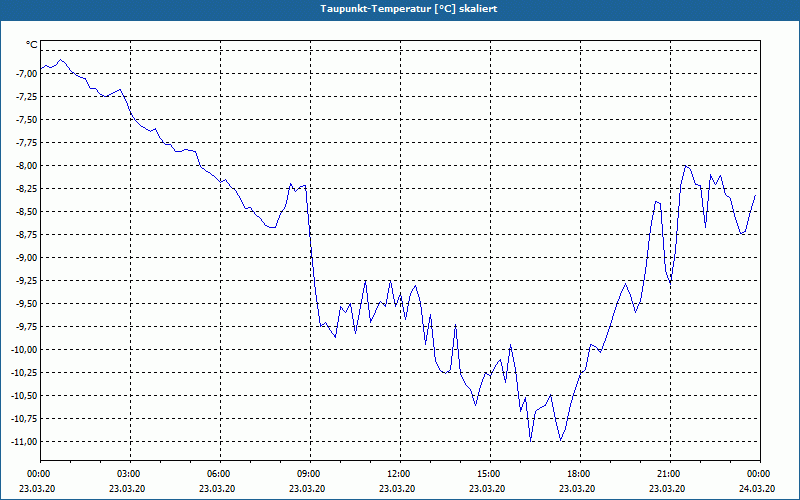Viewport: 800px width, 500px height.
Task: Click the 12:00 time axis label
Action: pyautogui.click(x=401, y=474)
